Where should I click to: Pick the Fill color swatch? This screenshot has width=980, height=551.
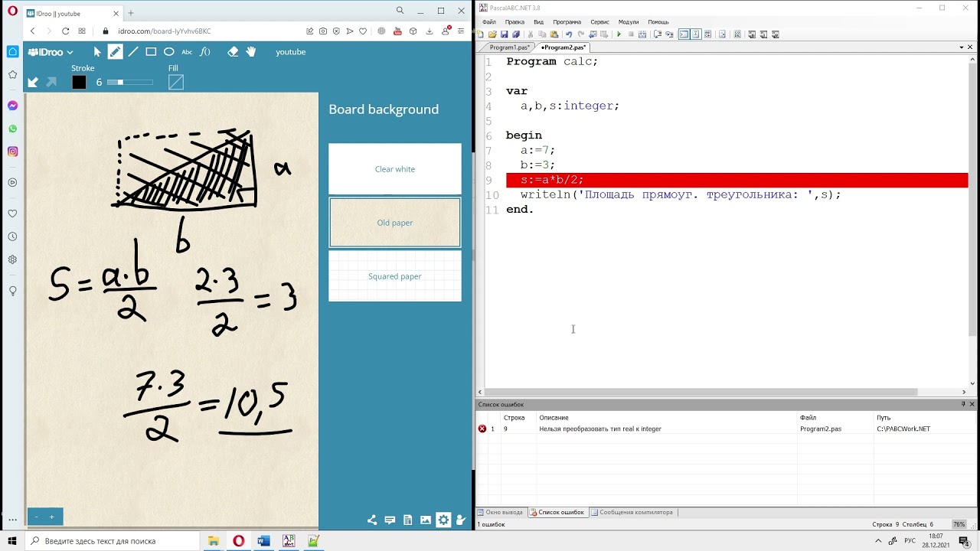coord(176,83)
